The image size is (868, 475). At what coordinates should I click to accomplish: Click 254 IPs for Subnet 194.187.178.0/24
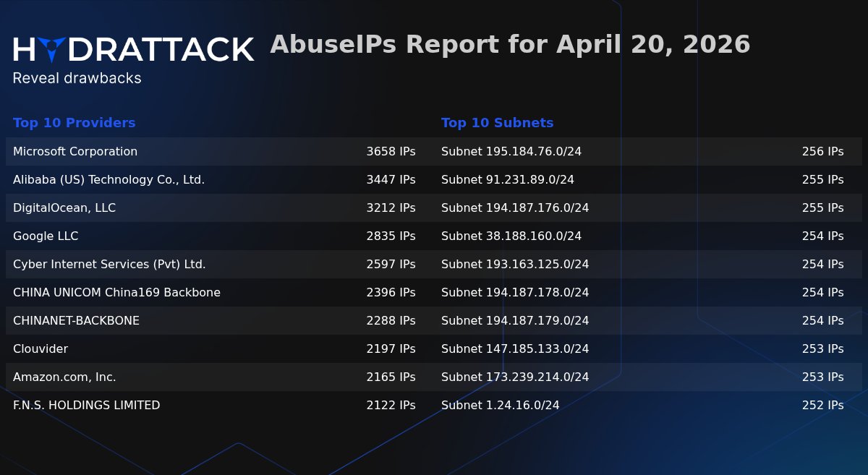pos(822,293)
